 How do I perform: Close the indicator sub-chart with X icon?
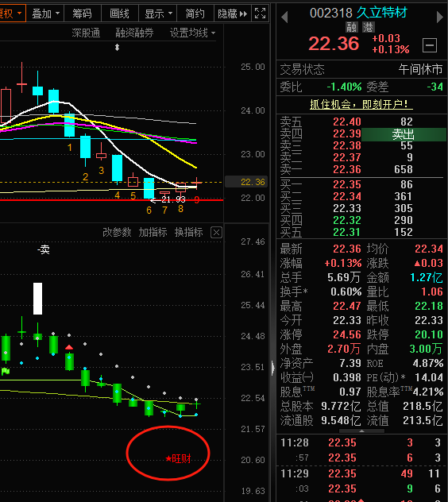point(217,233)
